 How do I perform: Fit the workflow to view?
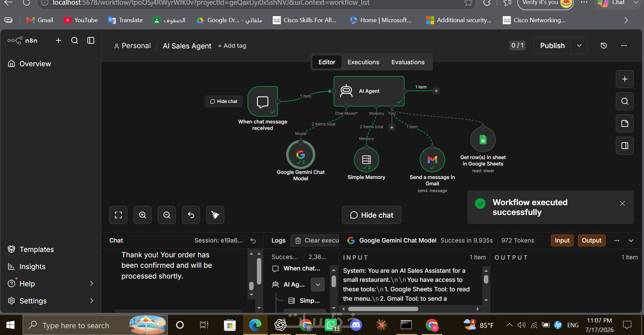(118, 215)
